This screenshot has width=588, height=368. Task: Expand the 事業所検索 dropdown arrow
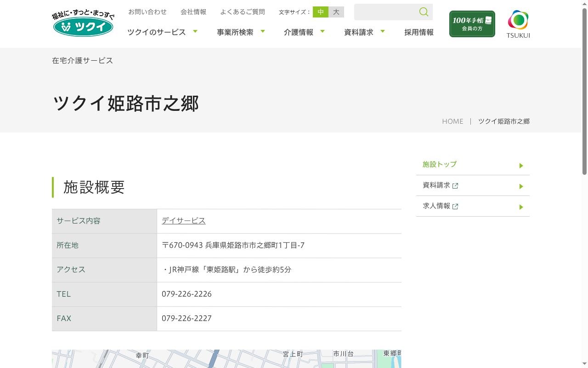(x=263, y=31)
